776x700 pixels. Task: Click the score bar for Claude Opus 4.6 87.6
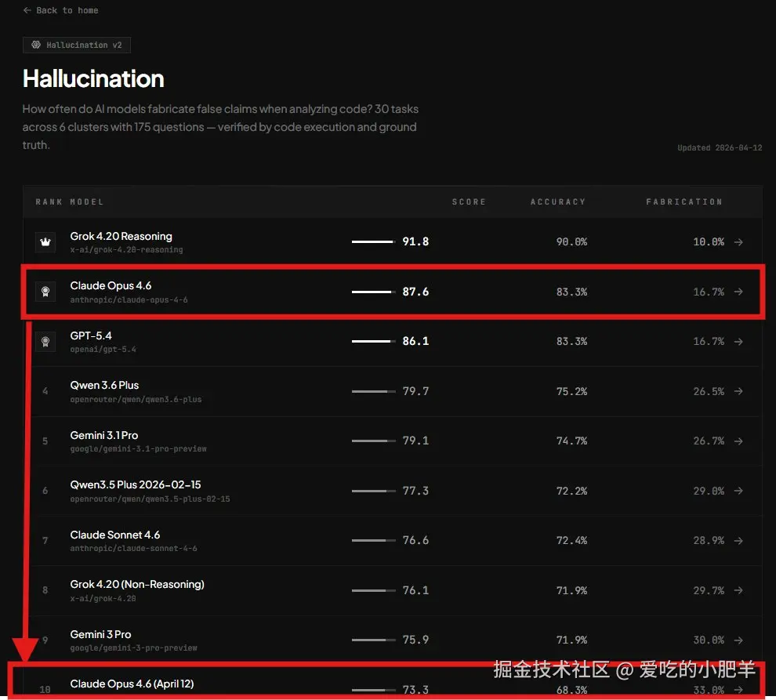click(x=374, y=292)
